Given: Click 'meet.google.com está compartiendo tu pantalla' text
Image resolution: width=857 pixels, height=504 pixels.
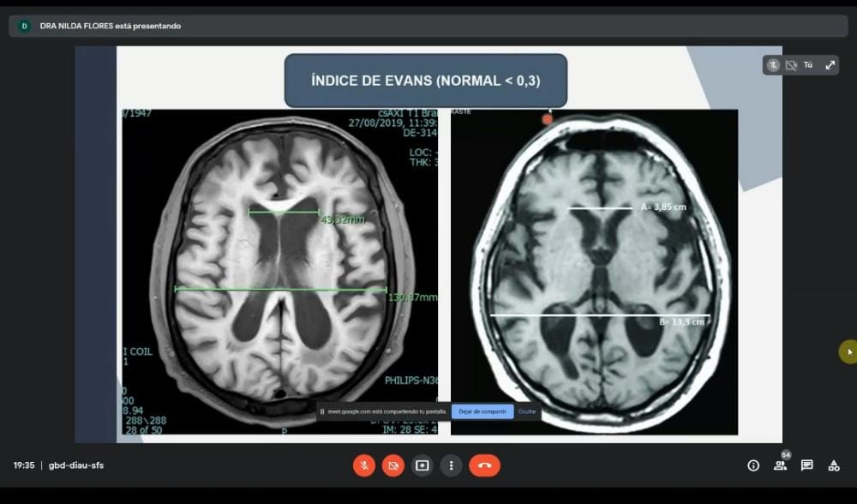Looking at the screenshot, I should [387, 411].
